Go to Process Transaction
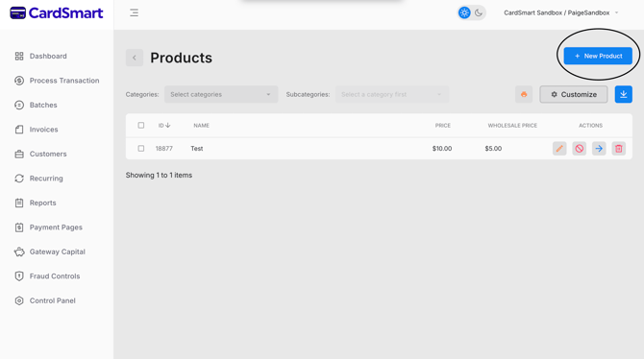 57,81
